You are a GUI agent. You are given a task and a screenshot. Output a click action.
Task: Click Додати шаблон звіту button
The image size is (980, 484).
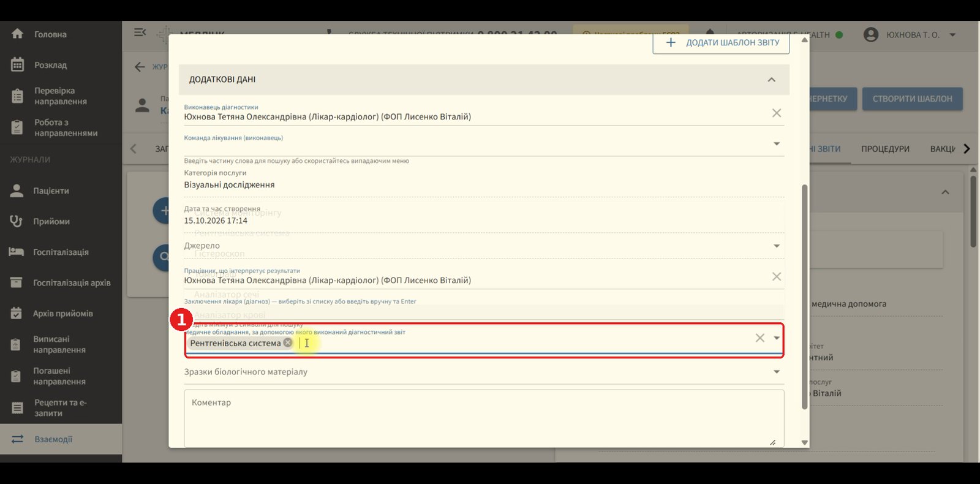721,43
